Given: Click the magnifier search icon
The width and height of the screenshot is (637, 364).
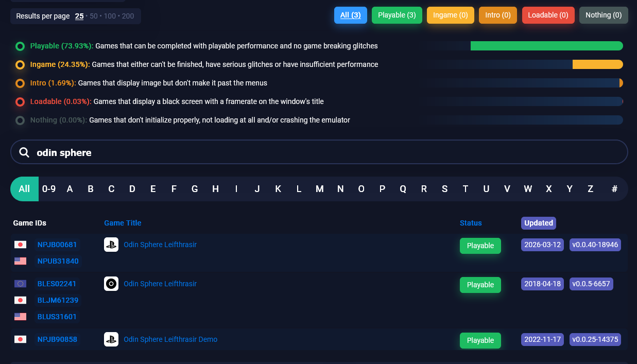Looking at the screenshot, I should coord(24,152).
